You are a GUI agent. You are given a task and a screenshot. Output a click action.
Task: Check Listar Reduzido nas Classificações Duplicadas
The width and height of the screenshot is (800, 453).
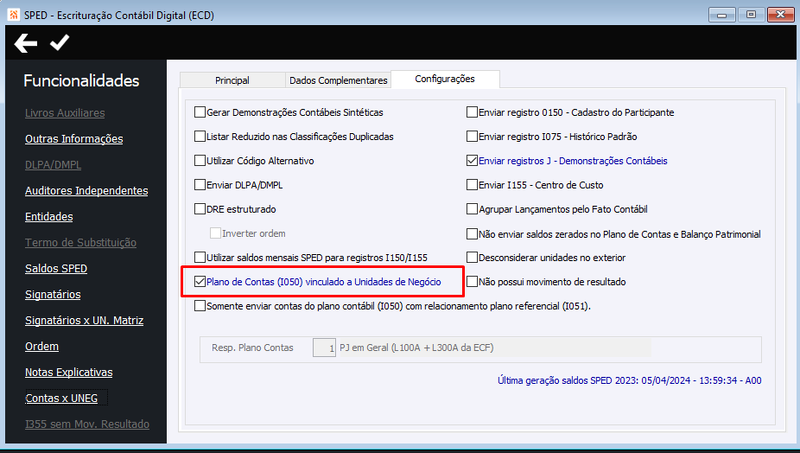(x=200, y=136)
